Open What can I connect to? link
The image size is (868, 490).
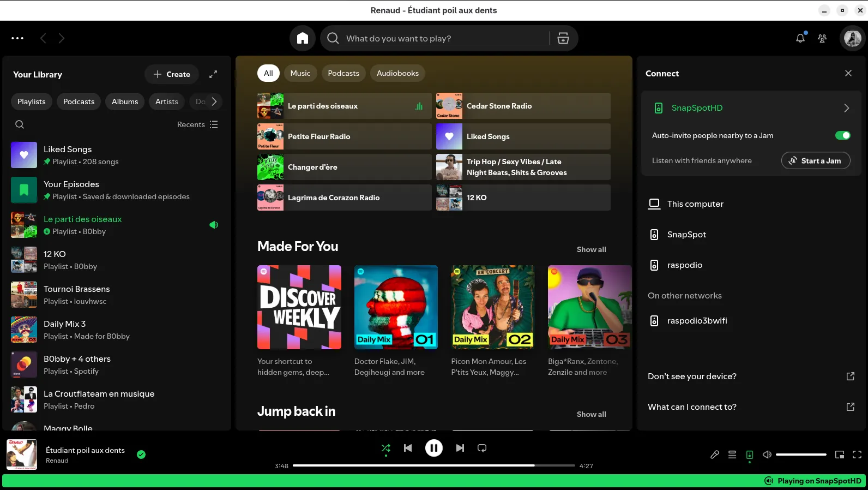[x=751, y=407]
